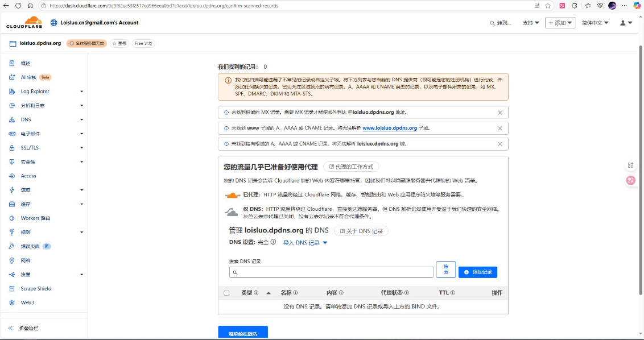Collapse sidebar with 折叠边栏 arrows
This screenshot has width=644, height=340.
click(x=11, y=328)
